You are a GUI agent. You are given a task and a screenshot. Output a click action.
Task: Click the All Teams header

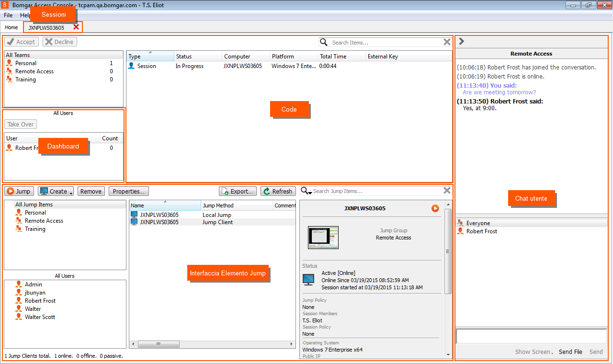coord(64,55)
